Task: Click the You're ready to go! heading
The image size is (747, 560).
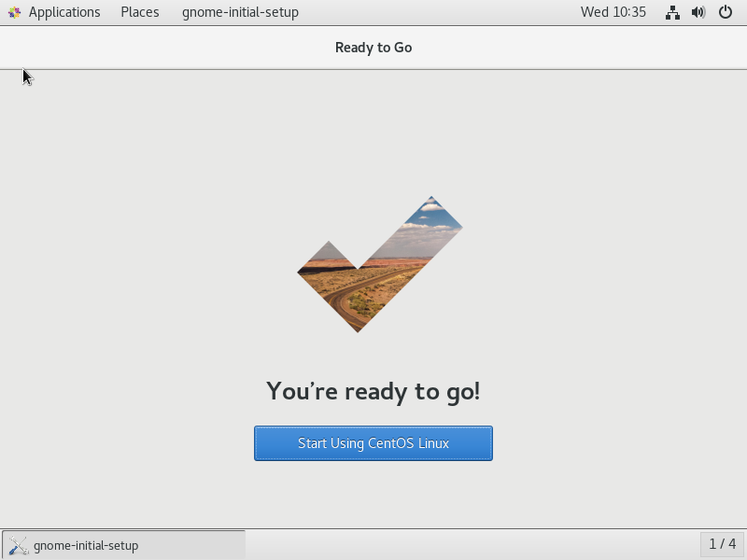Action: click(373, 391)
